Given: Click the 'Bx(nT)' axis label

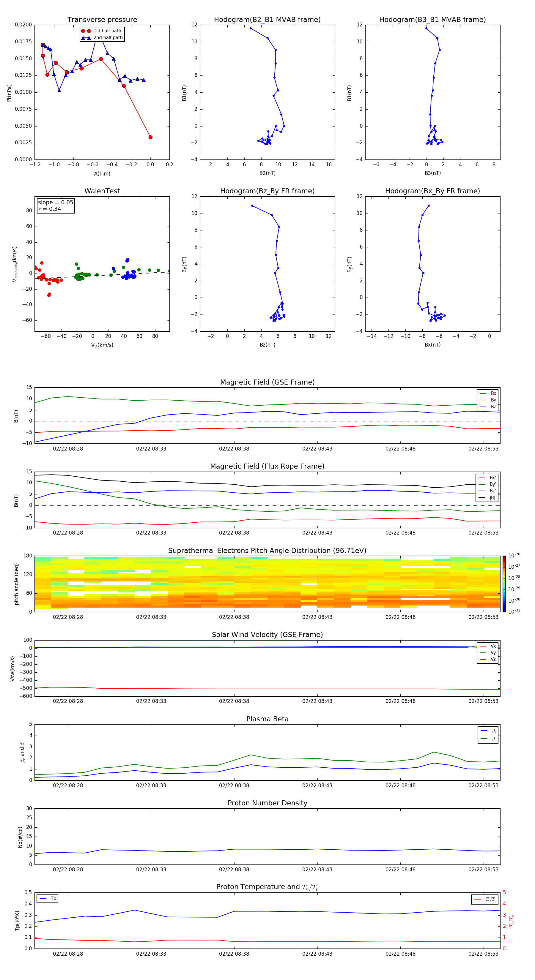Looking at the screenshot, I should (432, 345).
